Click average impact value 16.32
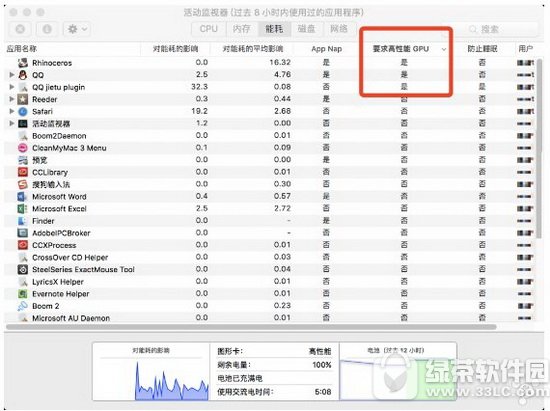This screenshot has height=411, width=550. point(280,62)
